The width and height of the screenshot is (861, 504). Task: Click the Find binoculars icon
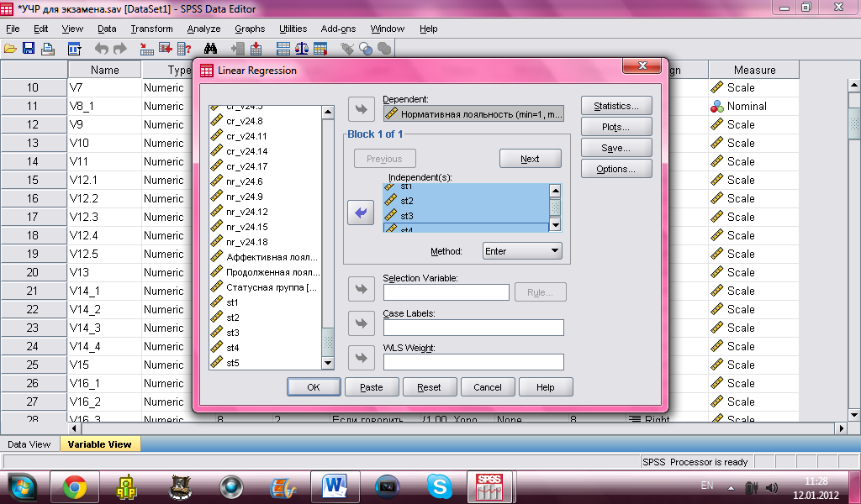coord(210,49)
